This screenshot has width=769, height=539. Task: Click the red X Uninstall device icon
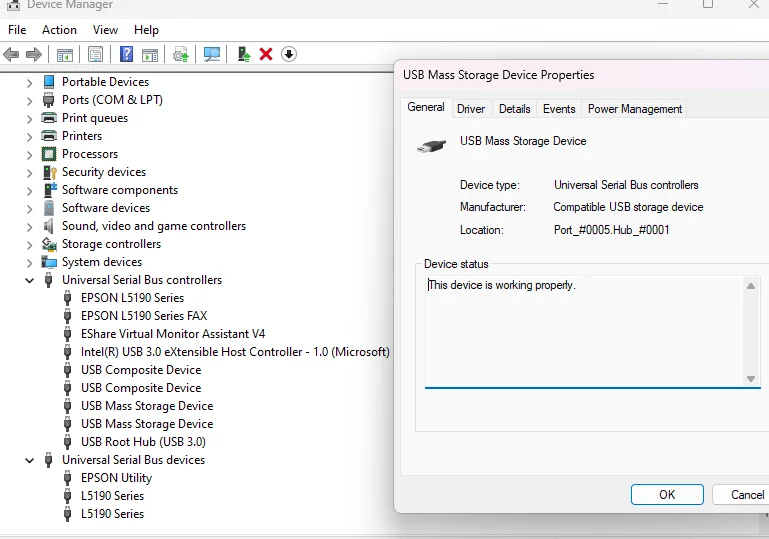[266, 54]
